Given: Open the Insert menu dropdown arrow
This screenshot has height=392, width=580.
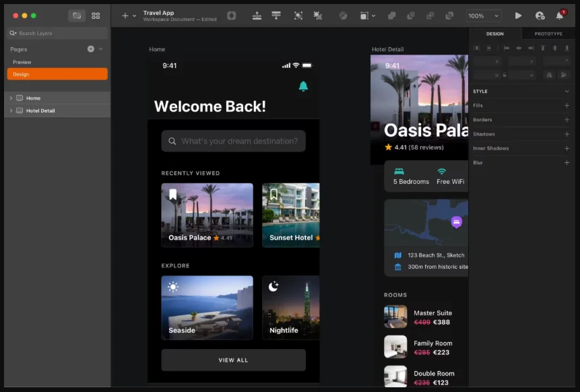Looking at the screenshot, I should click(x=134, y=16).
